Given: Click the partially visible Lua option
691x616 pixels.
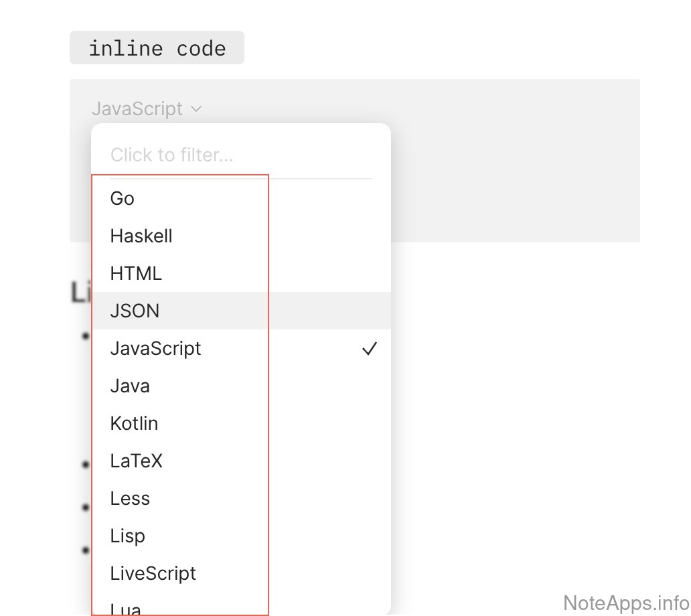Looking at the screenshot, I should pyautogui.click(x=126, y=608).
